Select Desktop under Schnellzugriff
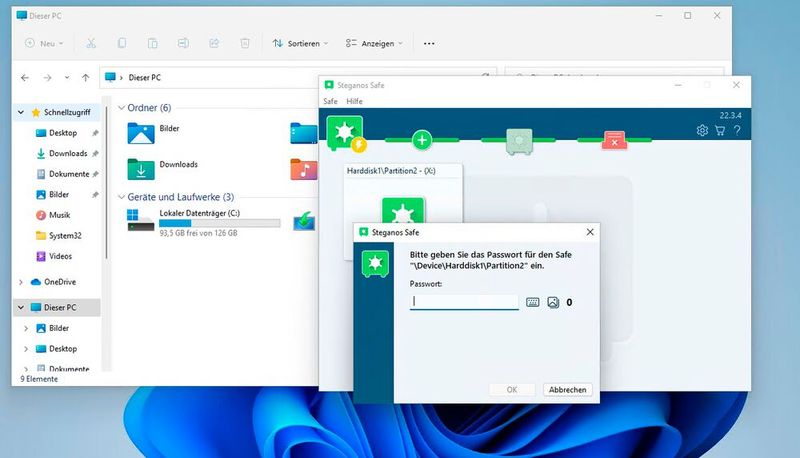800x458 pixels. point(63,133)
